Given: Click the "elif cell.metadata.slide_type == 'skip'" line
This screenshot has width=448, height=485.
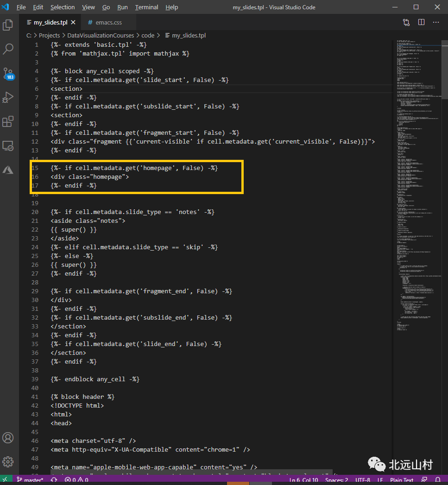Looking at the screenshot, I should [134, 247].
